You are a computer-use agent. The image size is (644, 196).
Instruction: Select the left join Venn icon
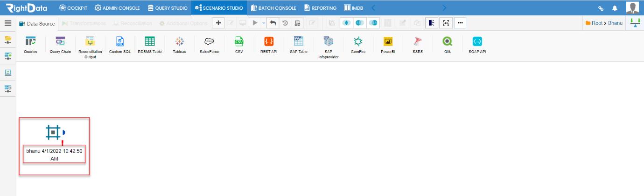click(359, 23)
